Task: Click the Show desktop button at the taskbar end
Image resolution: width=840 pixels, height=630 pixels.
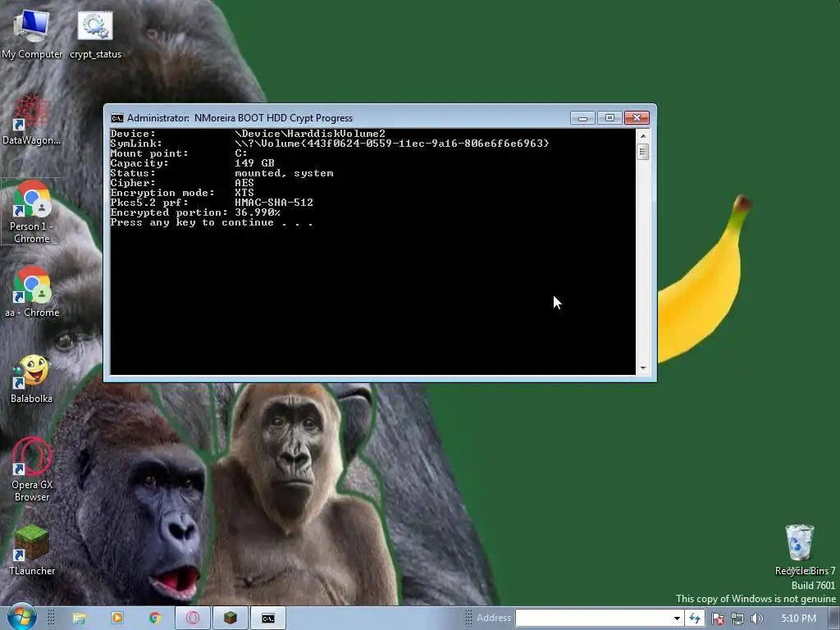Action: 835,619
